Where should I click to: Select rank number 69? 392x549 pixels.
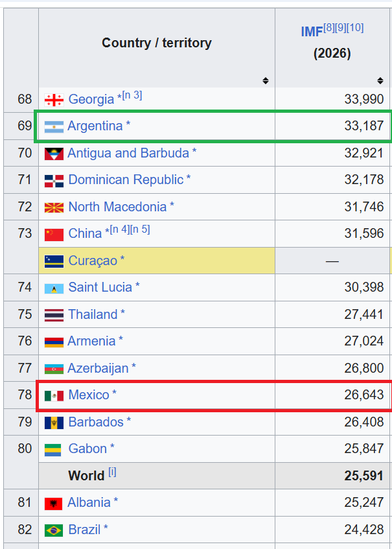25,126
